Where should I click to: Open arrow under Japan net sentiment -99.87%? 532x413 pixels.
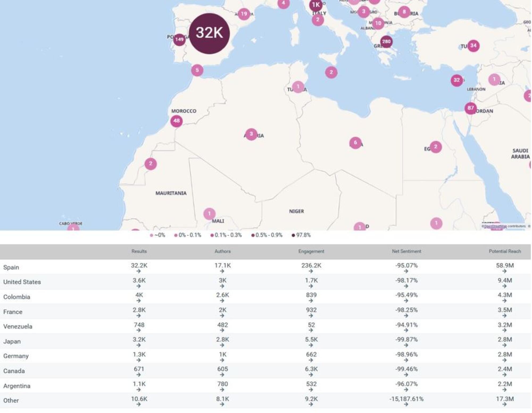pyautogui.click(x=406, y=345)
